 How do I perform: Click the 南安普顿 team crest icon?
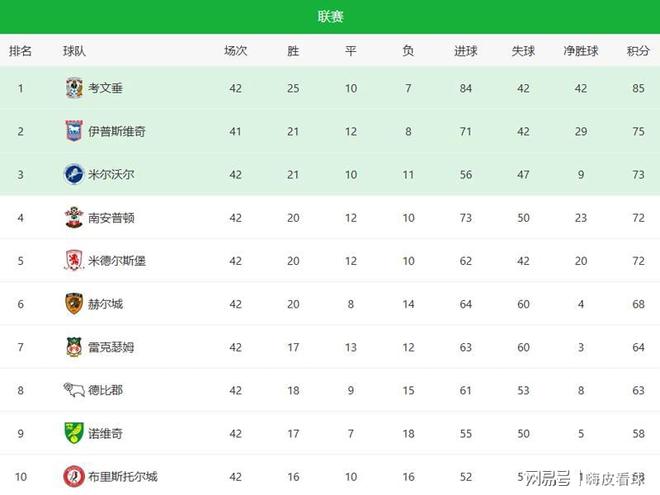pyautogui.click(x=73, y=217)
